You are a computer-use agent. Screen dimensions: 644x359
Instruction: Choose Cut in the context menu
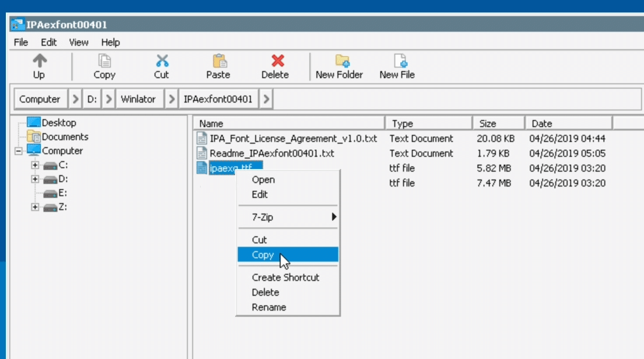click(x=288, y=240)
